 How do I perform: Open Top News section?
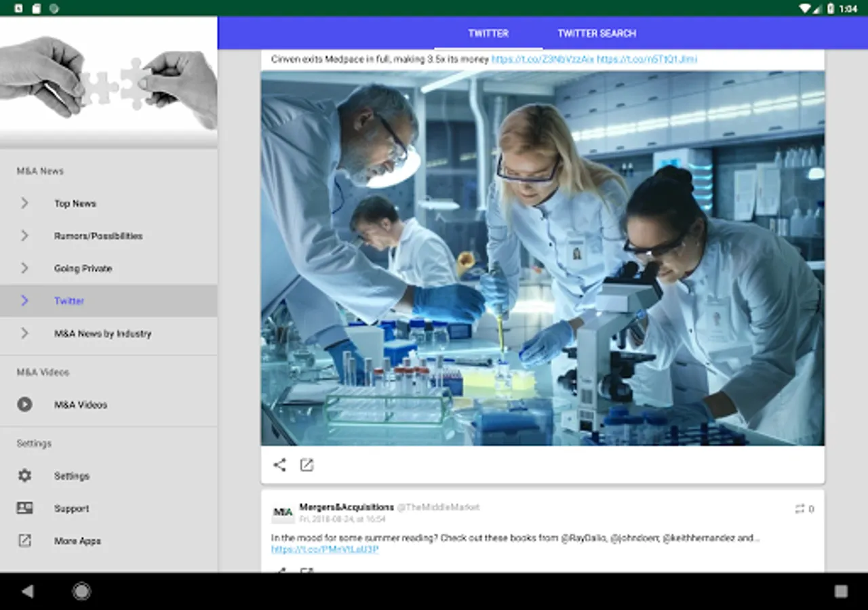pos(108,203)
